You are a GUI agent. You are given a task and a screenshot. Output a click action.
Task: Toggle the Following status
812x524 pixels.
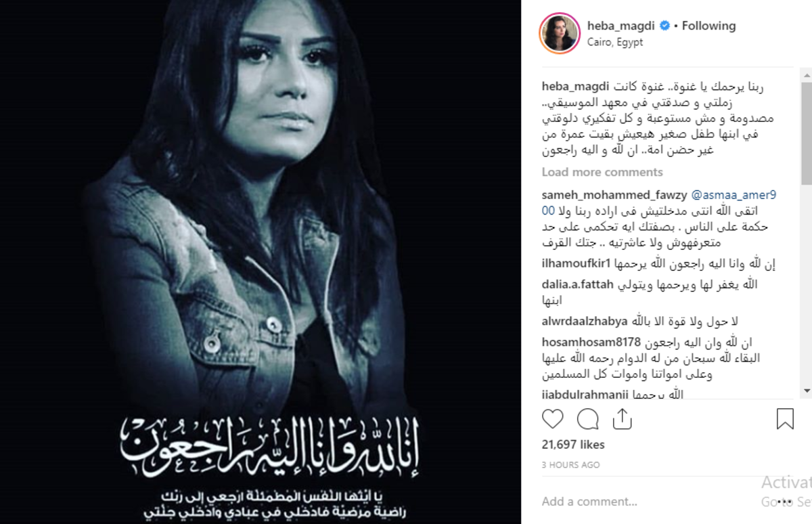(x=708, y=26)
